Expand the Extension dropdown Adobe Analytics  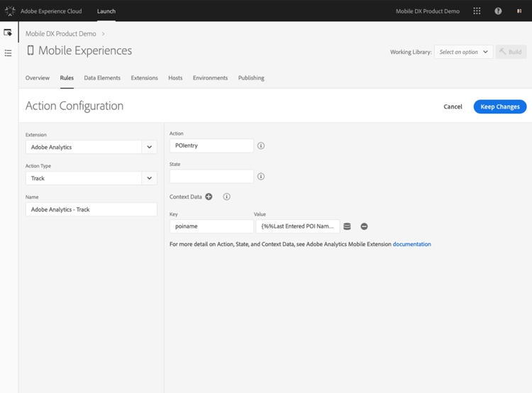[92, 147]
